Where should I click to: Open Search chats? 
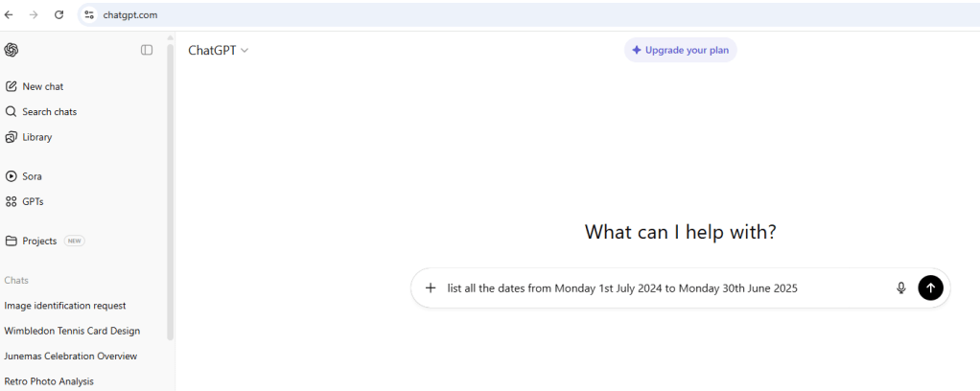point(49,112)
